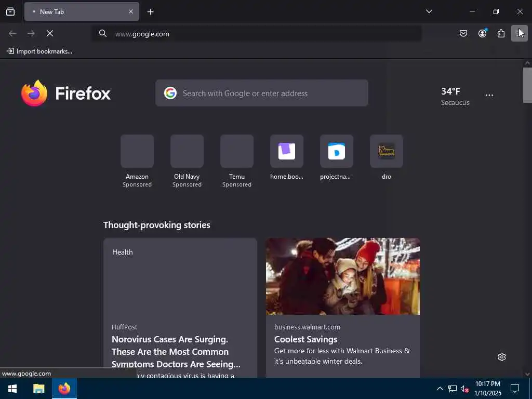Click the scrollbar up arrow

pos(527,63)
